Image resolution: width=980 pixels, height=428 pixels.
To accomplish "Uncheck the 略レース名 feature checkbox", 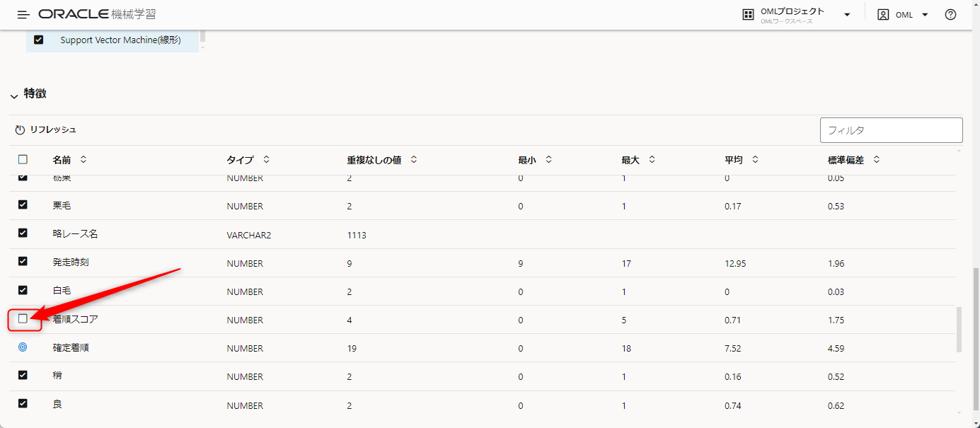I will coord(23,233).
